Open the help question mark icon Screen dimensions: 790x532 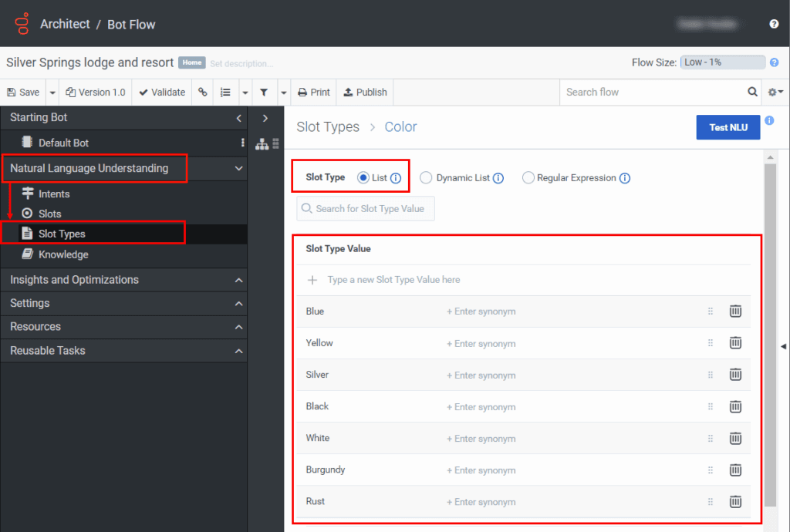click(x=774, y=25)
